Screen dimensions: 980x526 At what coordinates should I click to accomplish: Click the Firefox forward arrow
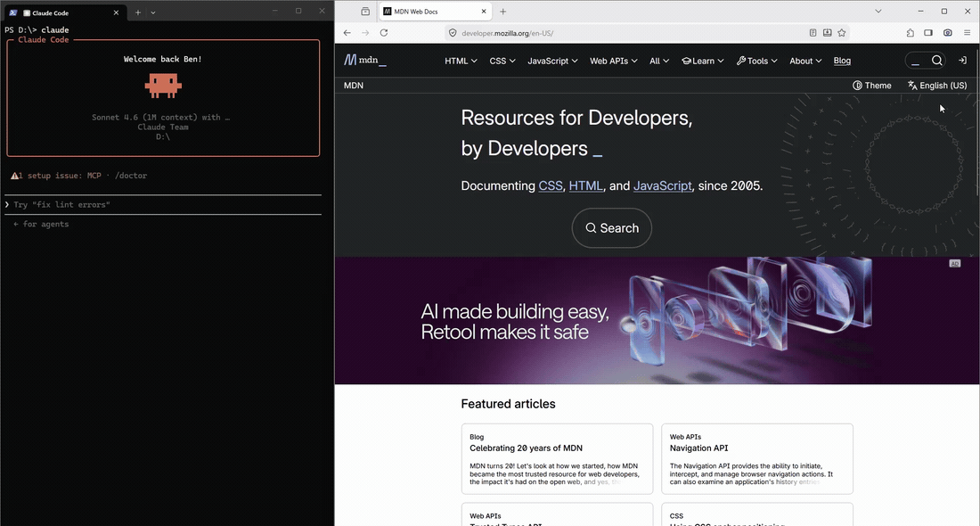pos(365,33)
